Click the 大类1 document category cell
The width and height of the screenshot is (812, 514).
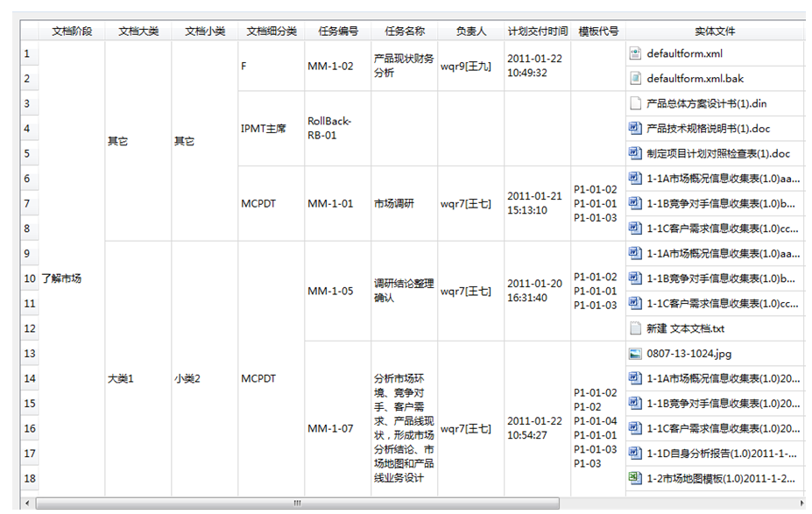[121, 379]
